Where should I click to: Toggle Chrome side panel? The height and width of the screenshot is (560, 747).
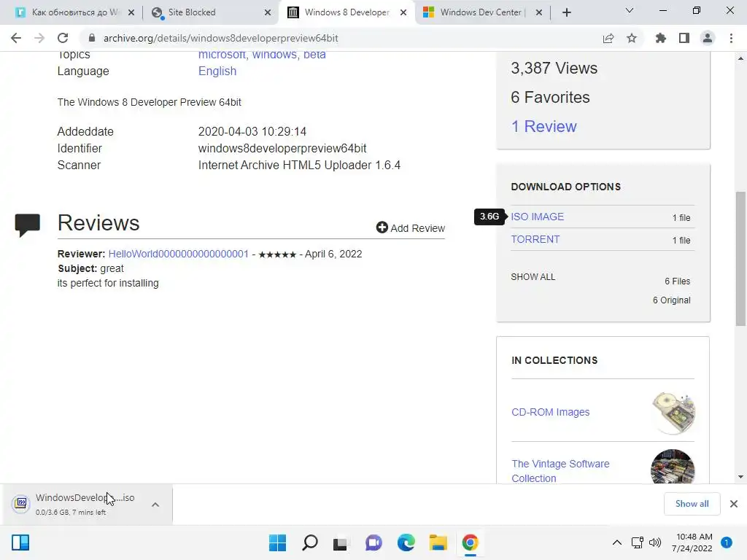pos(684,38)
